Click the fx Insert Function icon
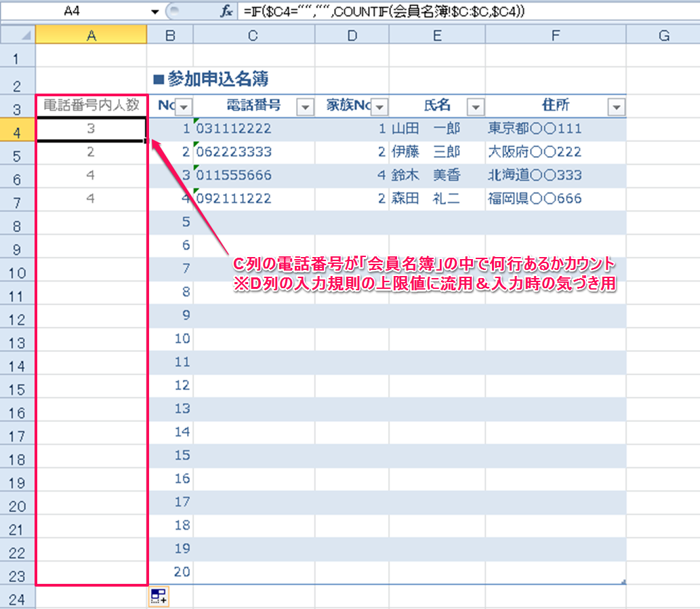The image size is (700, 609). tap(226, 12)
